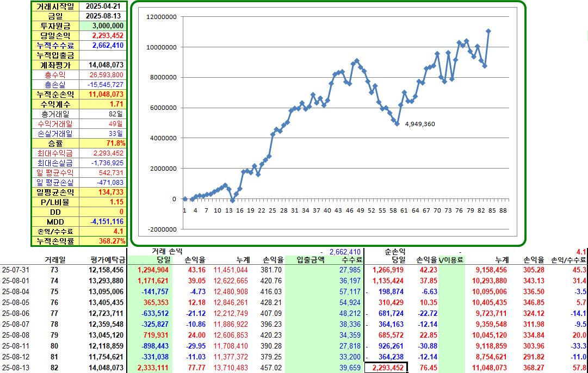The height and width of the screenshot is (373, 588).
Task: Click the 수수료 cell 57,117
Action: point(350,291)
